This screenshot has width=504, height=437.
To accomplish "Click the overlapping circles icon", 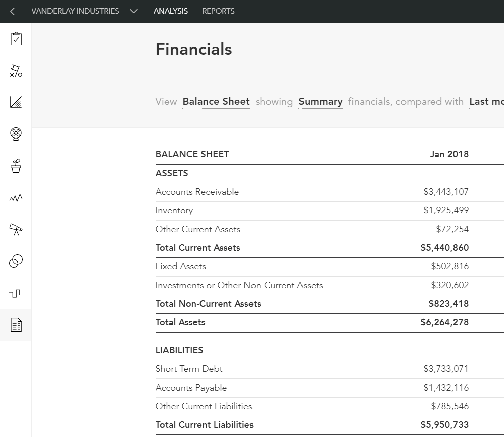I will pyautogui.click(x=16, y=261).
